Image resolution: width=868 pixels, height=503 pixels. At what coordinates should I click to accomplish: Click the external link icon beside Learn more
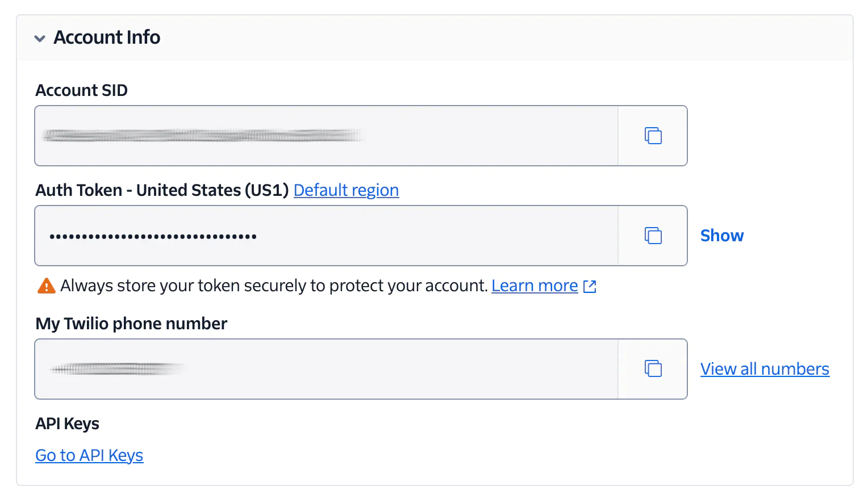tap(590, 286)
